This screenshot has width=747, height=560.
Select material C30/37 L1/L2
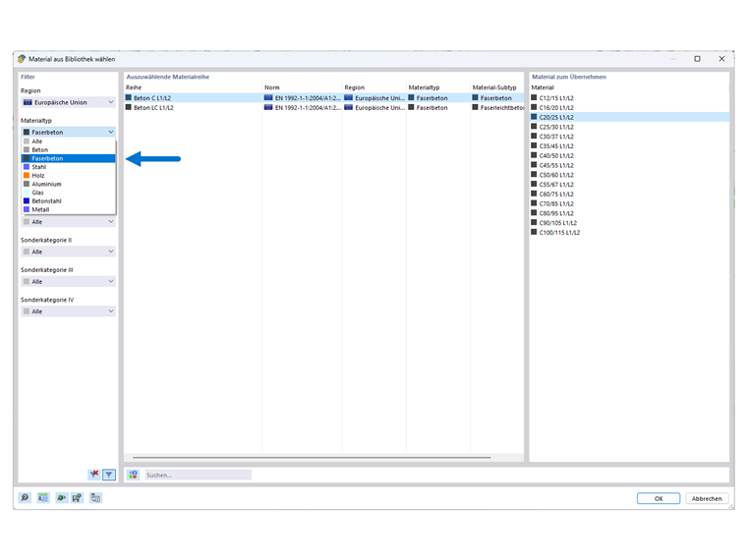(x=629, y=137)
